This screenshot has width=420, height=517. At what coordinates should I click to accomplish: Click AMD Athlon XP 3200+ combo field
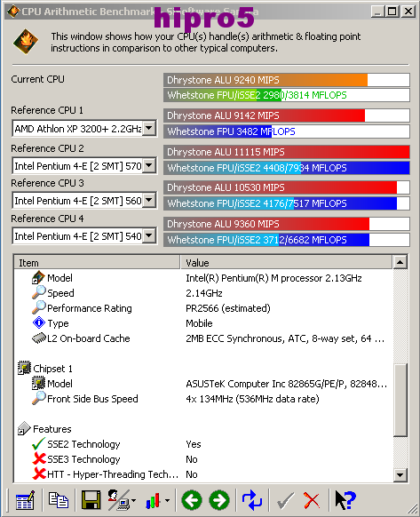coord(84,128)
